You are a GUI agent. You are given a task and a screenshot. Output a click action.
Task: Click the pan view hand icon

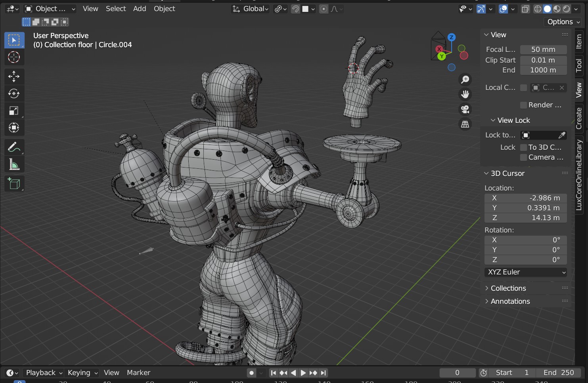465,94
